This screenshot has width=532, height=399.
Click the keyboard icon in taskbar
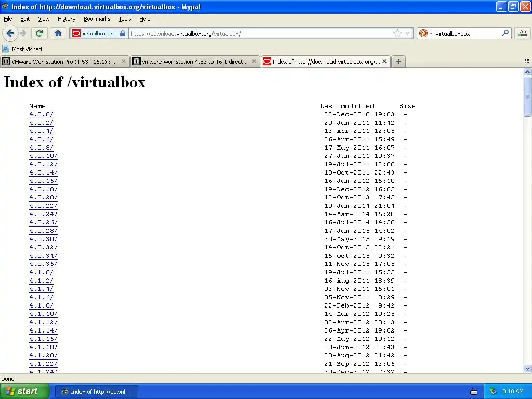(x=474, y=392)
